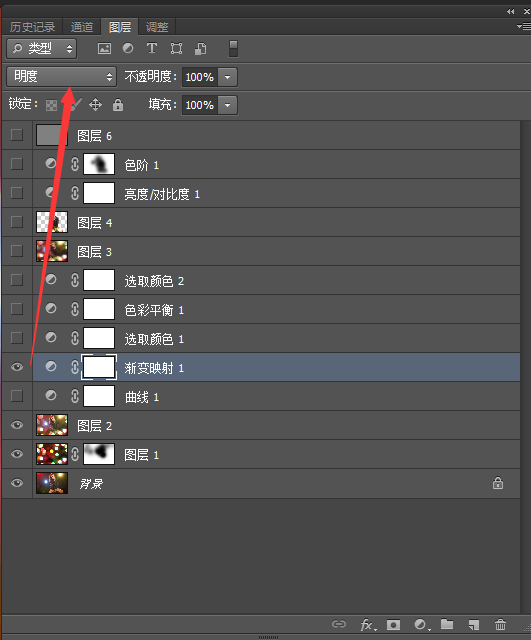
Task: Click the 图层 1 layer mask thumbnail
Action: pos(99,454)
